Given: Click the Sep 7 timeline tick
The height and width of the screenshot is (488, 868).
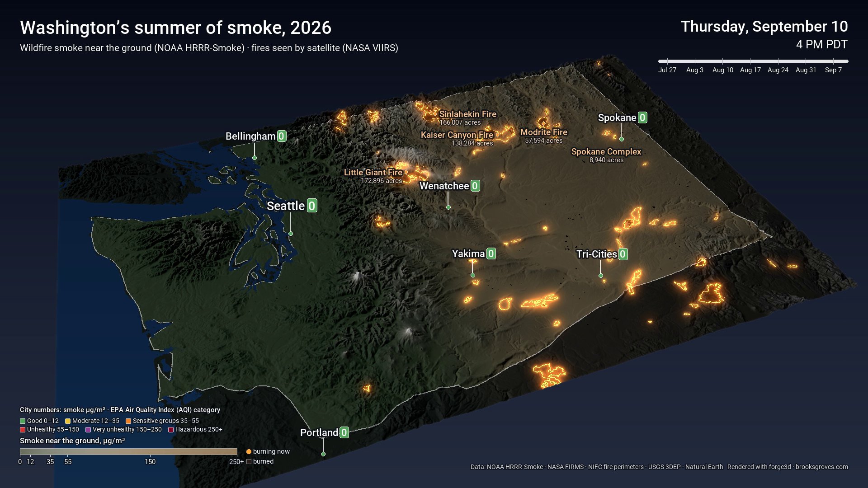Looking at the screenshot, I should 833,70.
